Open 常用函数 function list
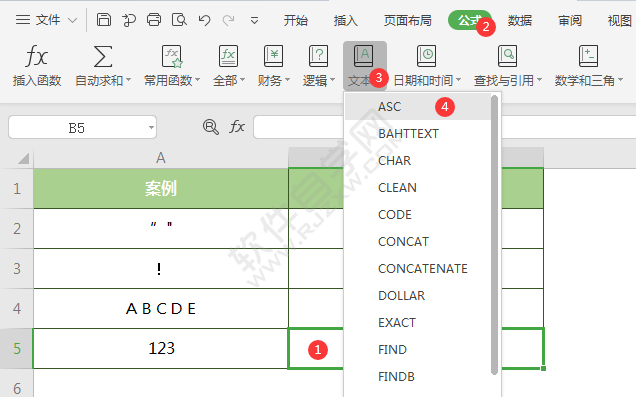This screenshot has width=636, height=397. click(172, 66)
